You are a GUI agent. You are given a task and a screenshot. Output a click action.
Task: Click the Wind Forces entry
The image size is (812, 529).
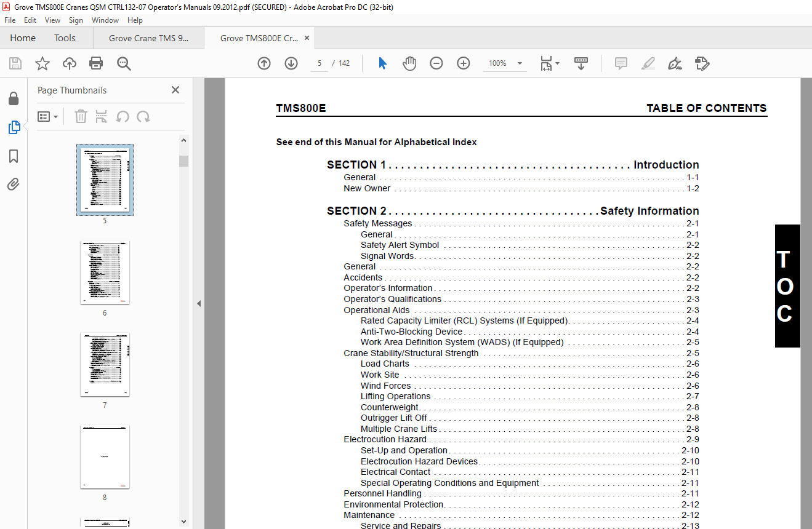(530, 386)
